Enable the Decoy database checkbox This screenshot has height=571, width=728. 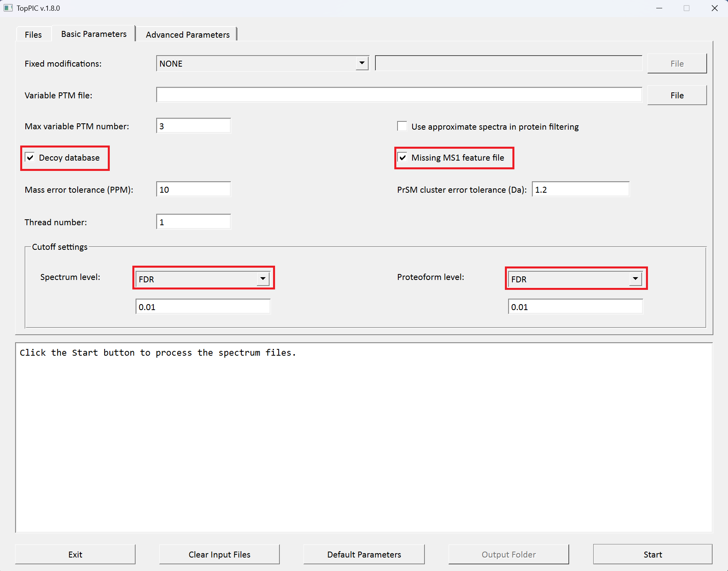[30, 158]
